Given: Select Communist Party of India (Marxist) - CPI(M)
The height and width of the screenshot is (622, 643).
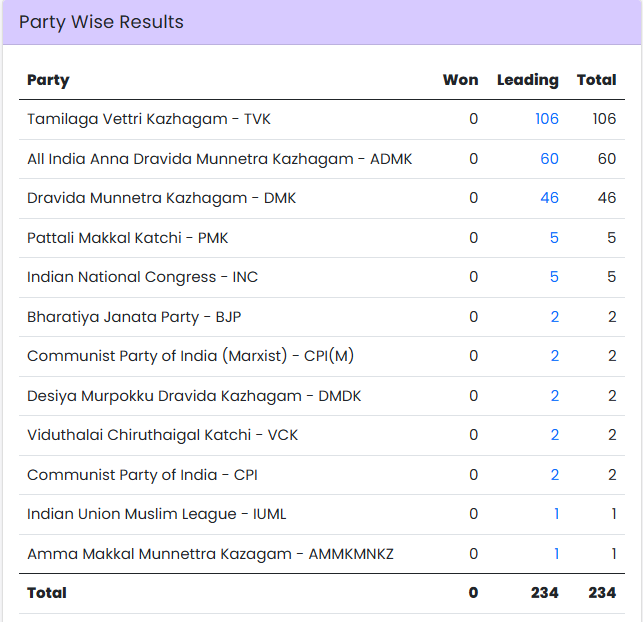Looking at the screenshot, I should [191, 356].
